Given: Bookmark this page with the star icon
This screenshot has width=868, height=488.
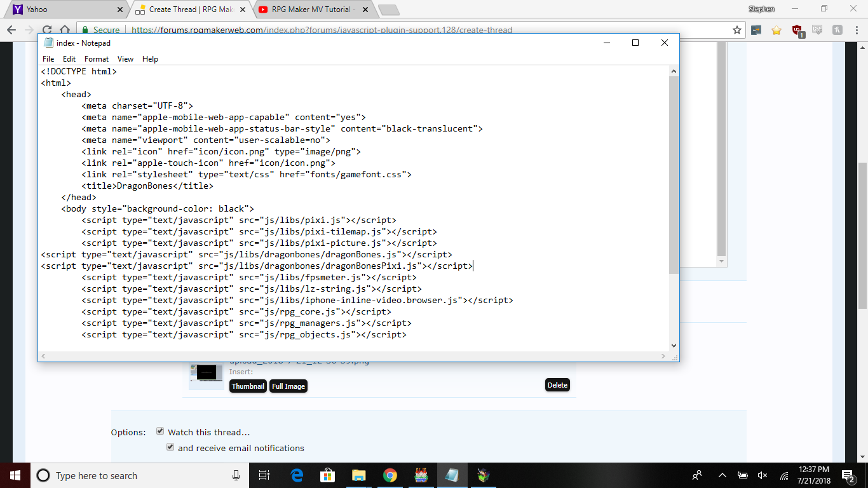Looking at the screenshot, I should [x=737, y=30].
